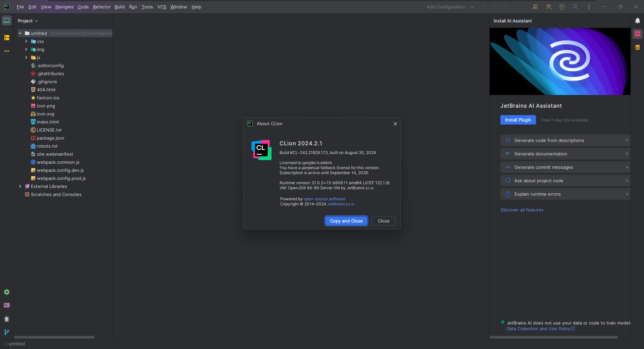Open the Project view dropdown

28,21
